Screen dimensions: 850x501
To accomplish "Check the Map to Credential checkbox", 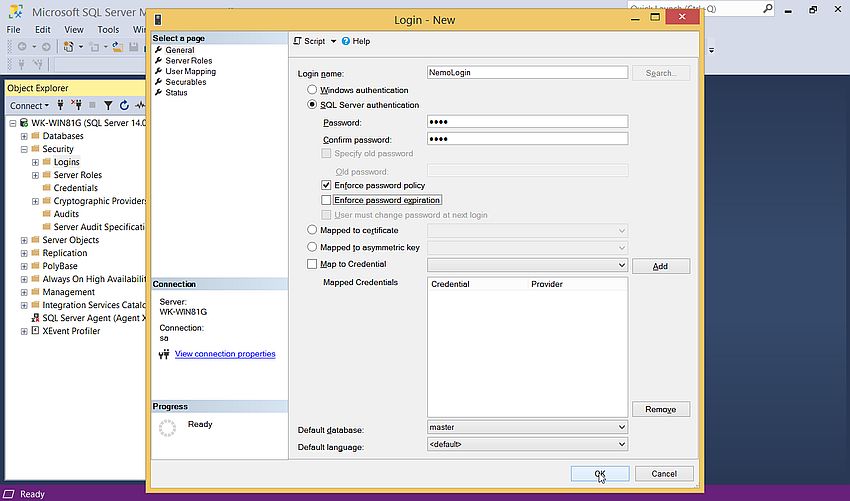I will pyautogui.click(x=312, y=264).
